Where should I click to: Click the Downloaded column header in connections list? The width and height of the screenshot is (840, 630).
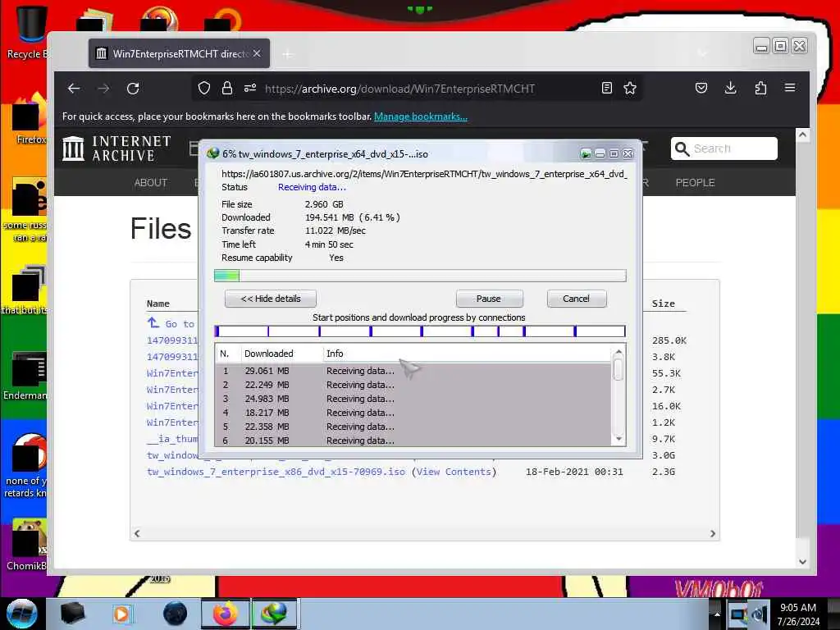pos(281,354)
